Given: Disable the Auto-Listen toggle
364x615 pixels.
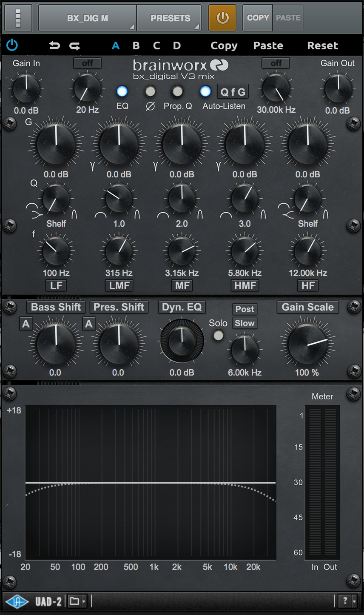Looking at the screenshot, I should [x=205, y=91].
